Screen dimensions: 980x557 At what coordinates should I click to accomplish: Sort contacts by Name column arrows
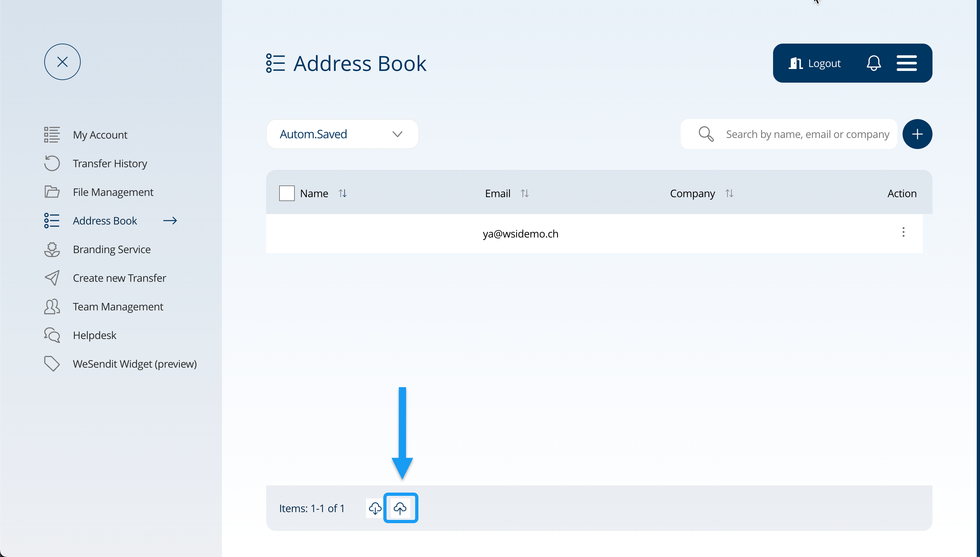point(342,193)
